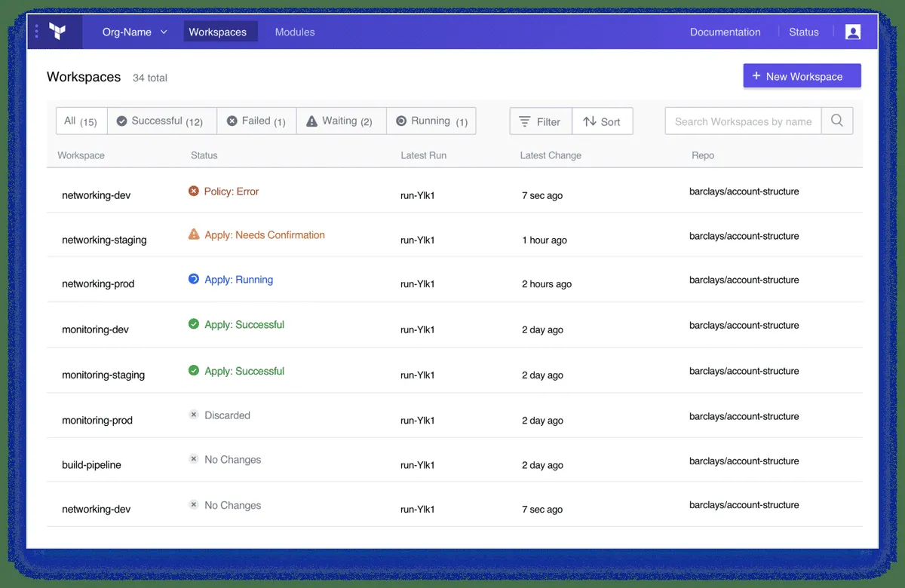Switch to the Modules tab

tap(295, 32)
